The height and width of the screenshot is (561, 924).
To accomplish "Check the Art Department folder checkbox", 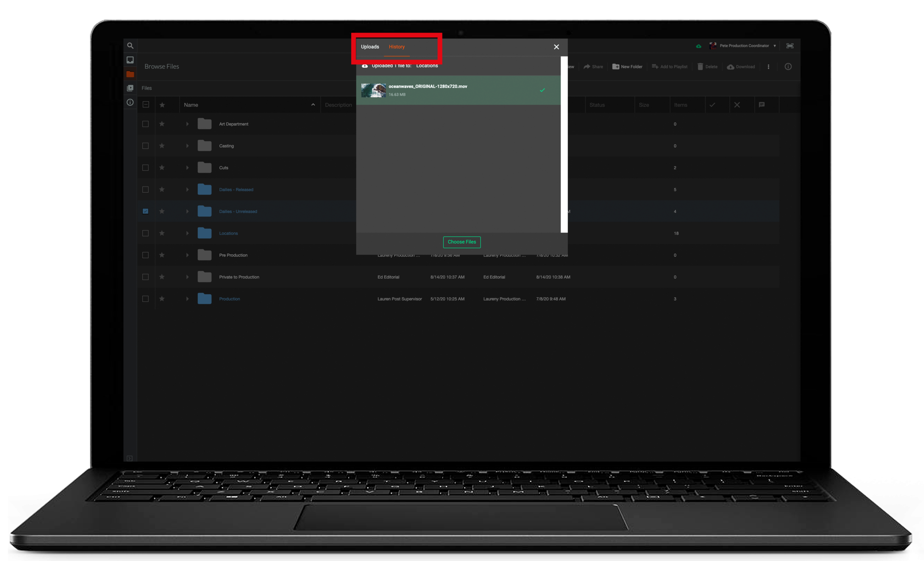I will click(x=146, y=124).
